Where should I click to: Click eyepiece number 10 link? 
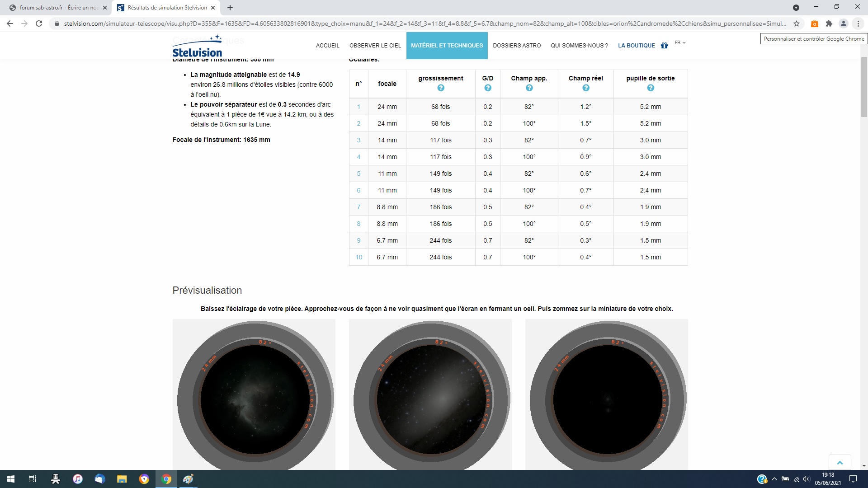click(x=359, y=257)
